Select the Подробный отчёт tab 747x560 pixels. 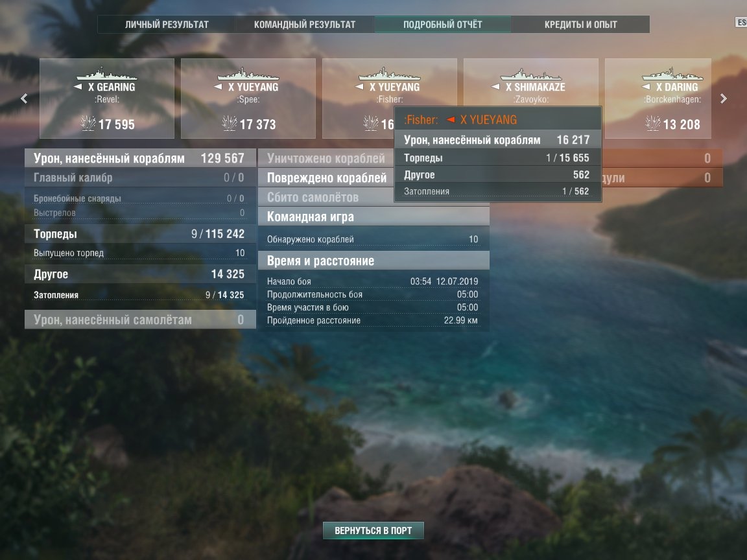[x=443, y=24]
